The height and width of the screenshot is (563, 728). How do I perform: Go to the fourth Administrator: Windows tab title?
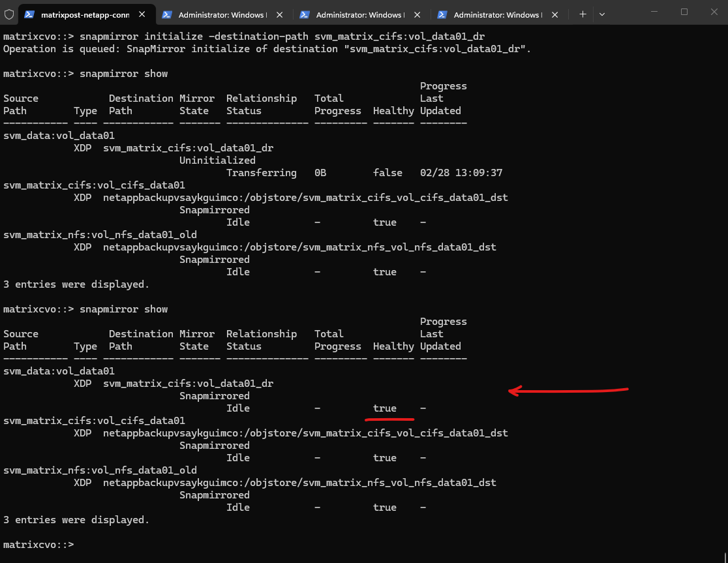click(497, 14)
